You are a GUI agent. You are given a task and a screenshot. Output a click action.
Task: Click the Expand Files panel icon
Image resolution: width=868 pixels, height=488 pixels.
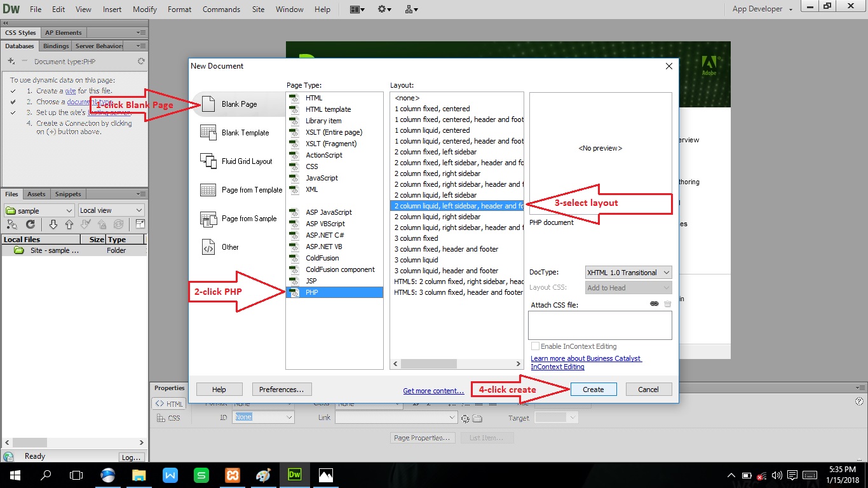pos(140,224)
